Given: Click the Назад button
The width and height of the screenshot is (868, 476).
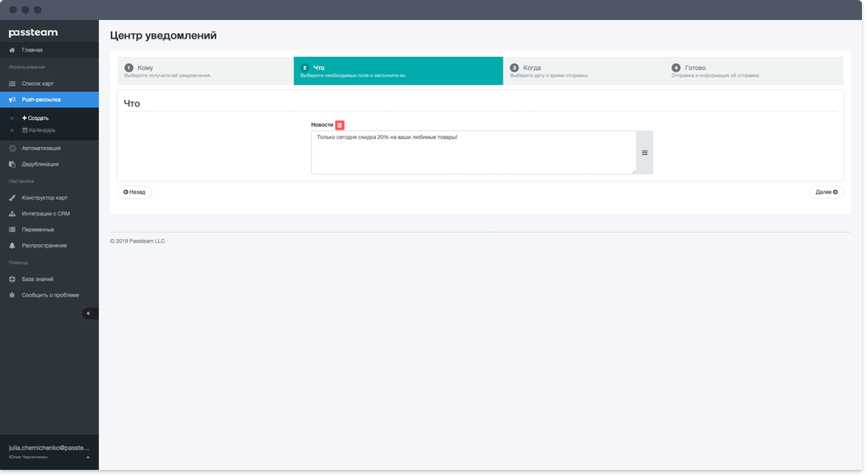Looking at the screenshot, I should (134, 192).
